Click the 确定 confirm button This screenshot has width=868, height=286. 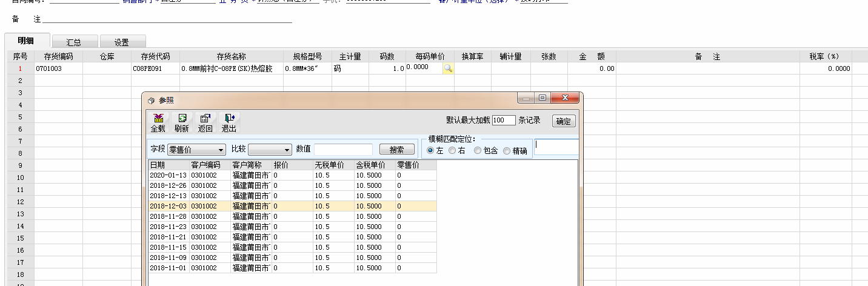tap(564, 121)
